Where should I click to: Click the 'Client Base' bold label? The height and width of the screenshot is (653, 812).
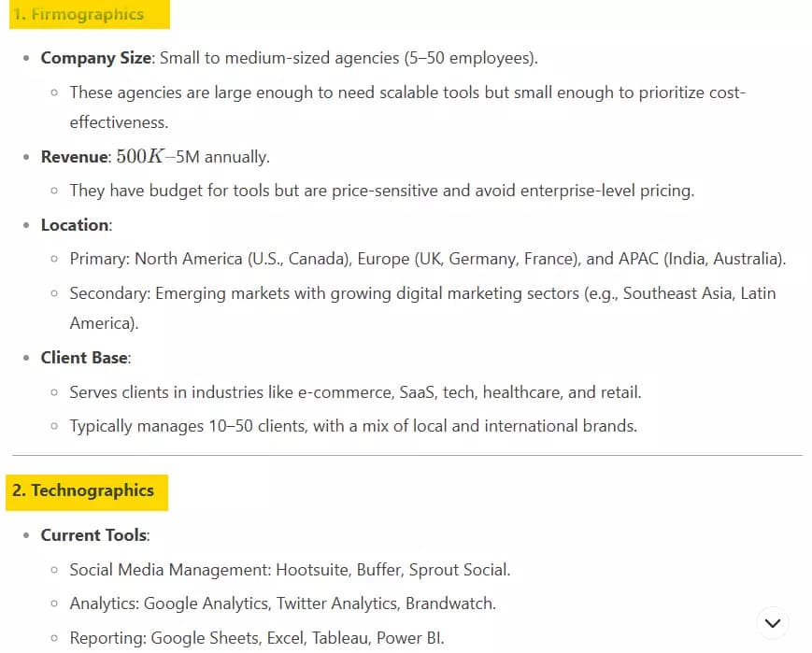coord(84,358)
